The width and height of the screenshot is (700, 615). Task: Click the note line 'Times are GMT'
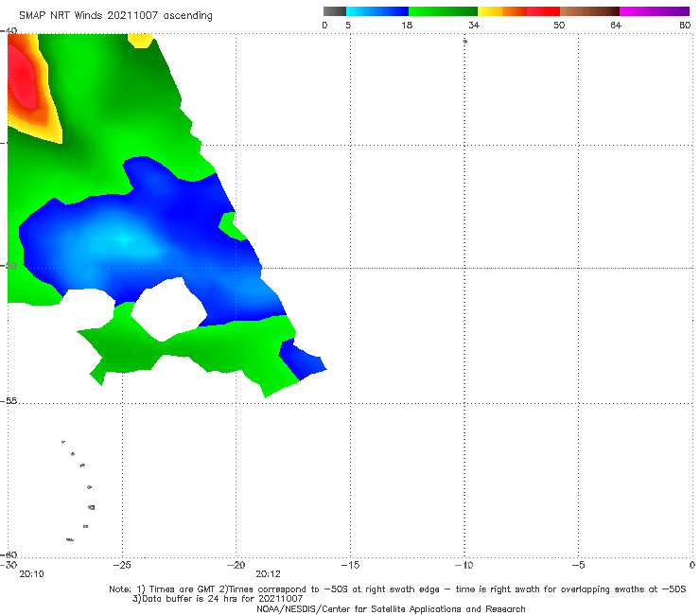tap(181, 589)
